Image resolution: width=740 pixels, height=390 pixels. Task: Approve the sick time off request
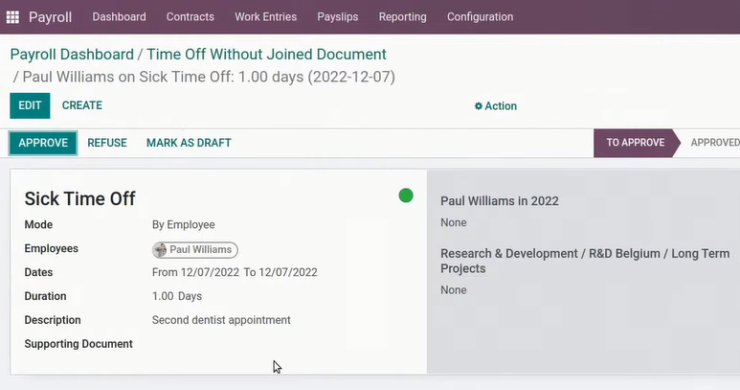tap(43, 143)
